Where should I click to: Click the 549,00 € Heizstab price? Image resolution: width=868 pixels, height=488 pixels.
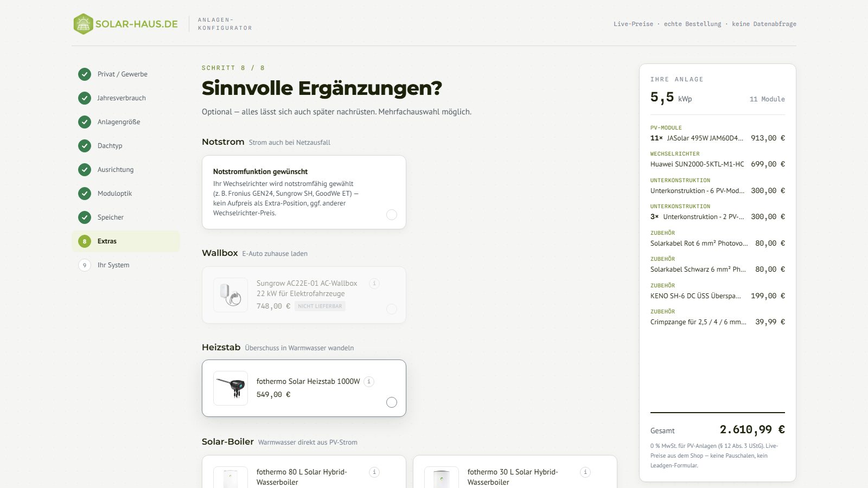(x=273, y=395)
